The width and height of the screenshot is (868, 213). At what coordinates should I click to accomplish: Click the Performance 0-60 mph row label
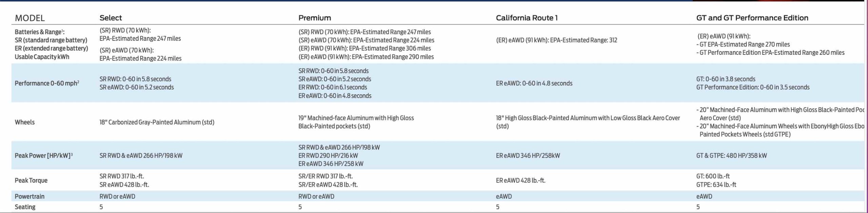(x=47, y=83)
